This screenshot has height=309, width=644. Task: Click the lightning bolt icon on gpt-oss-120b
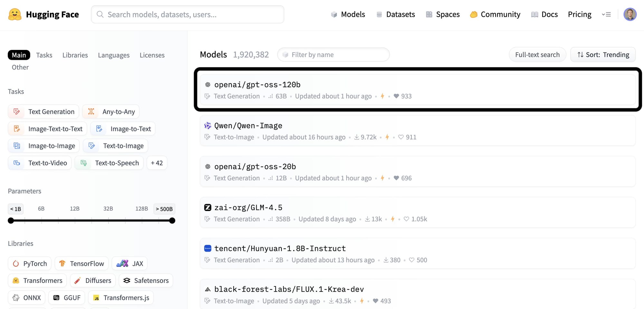(x=382, y=96)
